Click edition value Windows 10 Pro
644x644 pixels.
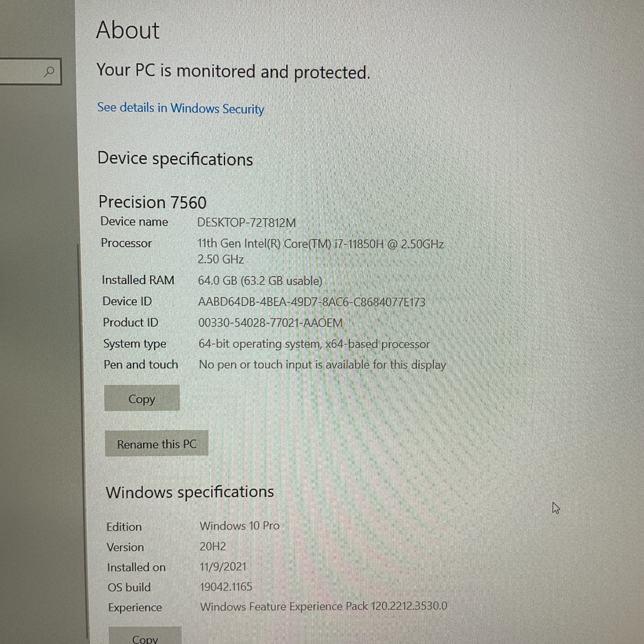coord(239,526)
